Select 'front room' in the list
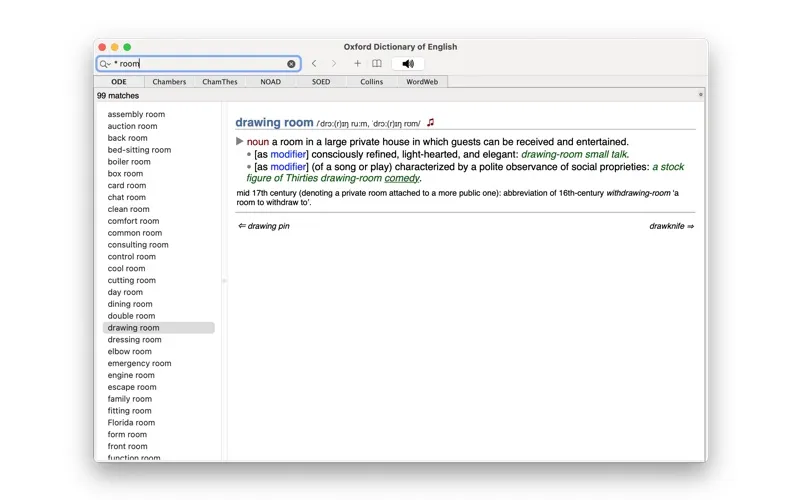This screenshot has height=500, width=800. point(128,446)
